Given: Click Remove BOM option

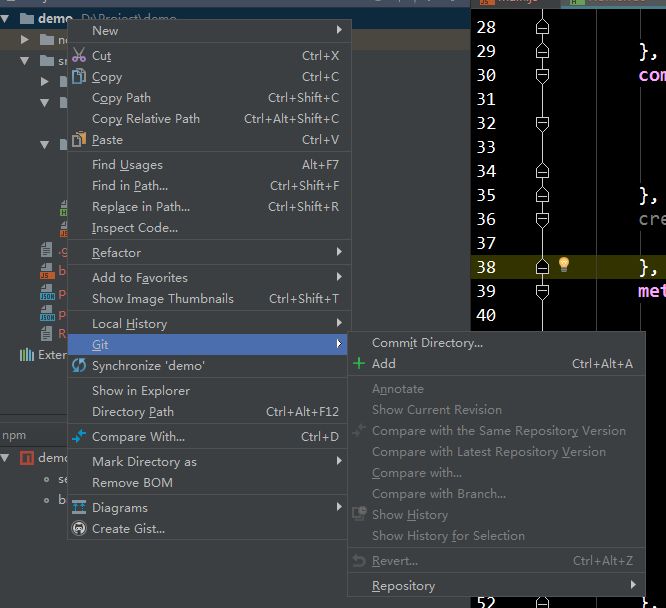Looking at the screenshot, I should click(132, 483).
